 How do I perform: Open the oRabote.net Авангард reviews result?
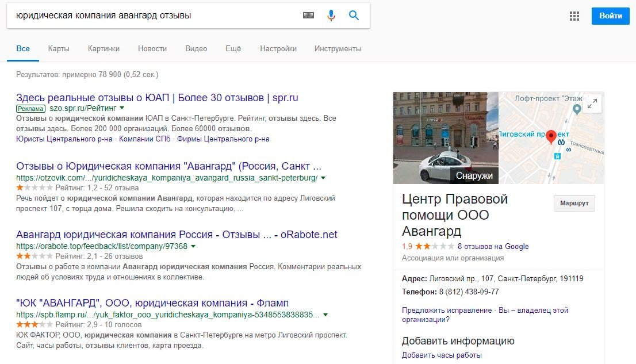[x=177, y=235]
